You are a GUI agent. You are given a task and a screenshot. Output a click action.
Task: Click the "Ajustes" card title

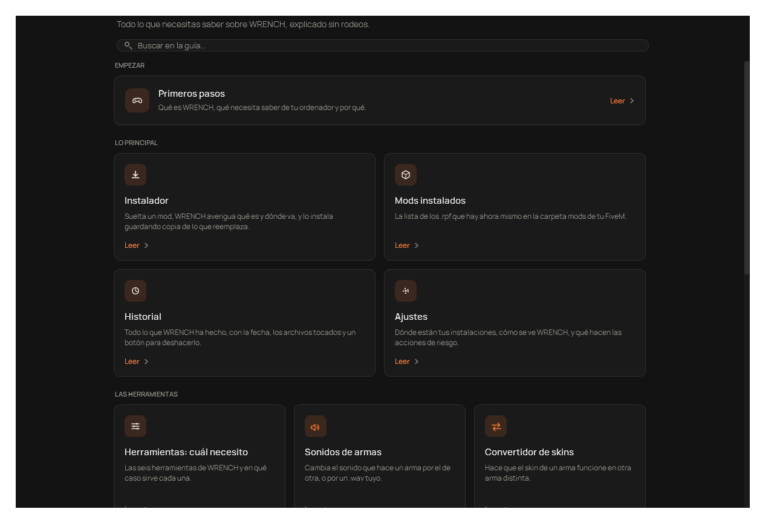(x=411, y=317)
